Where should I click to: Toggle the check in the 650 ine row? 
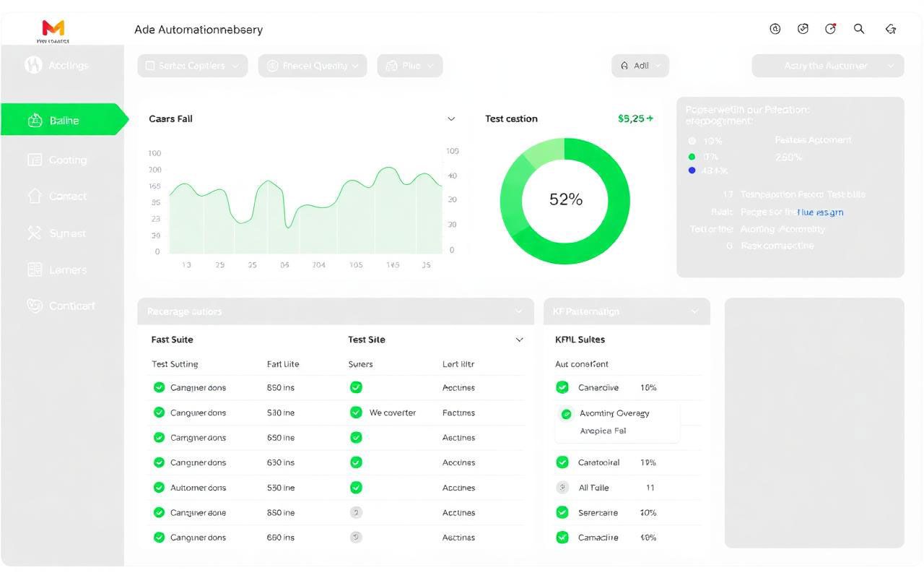(159, 437)
